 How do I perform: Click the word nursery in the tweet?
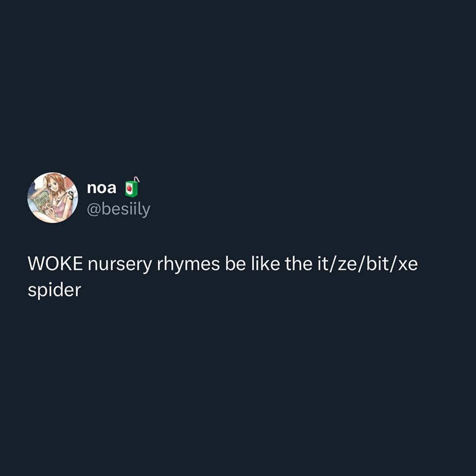(120, 264)
